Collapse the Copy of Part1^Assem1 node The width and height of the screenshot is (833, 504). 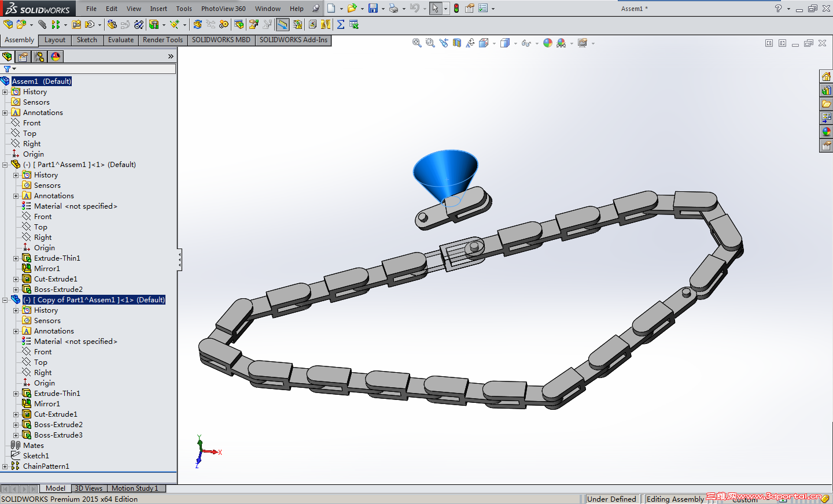tap(5, 300)
